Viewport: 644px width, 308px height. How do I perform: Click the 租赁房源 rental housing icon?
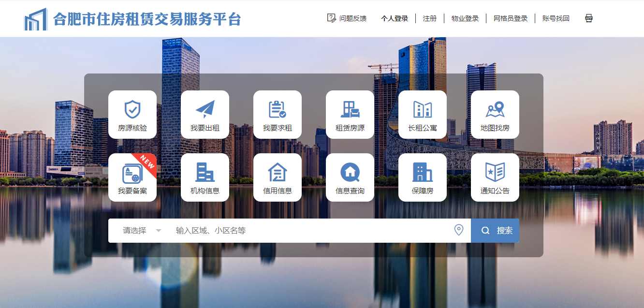point(350,115)
